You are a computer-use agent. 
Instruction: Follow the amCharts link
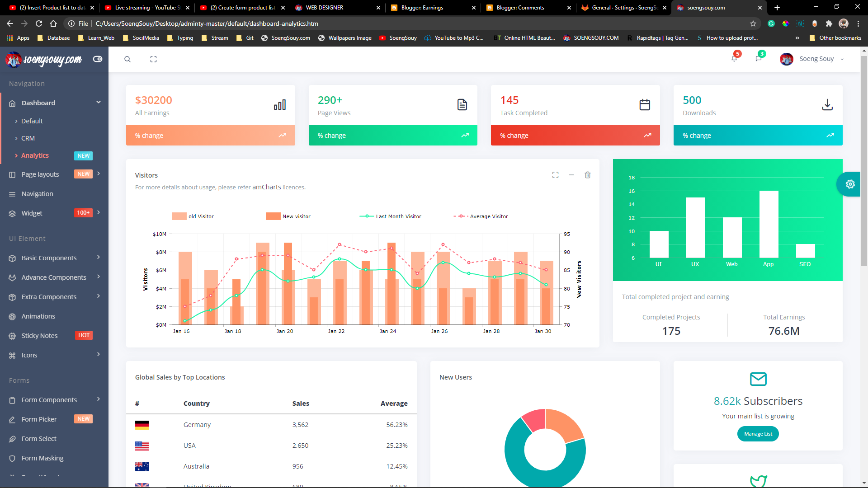[266, 187]
